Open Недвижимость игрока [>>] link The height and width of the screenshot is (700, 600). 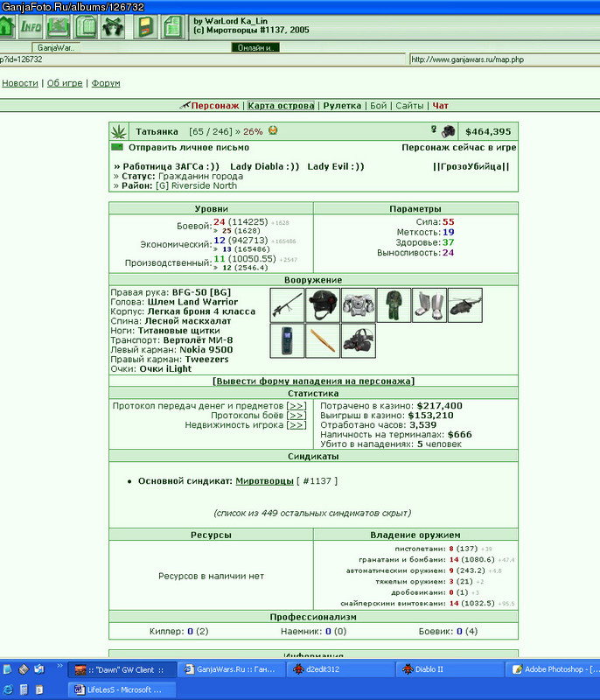[x=297, y=425]
